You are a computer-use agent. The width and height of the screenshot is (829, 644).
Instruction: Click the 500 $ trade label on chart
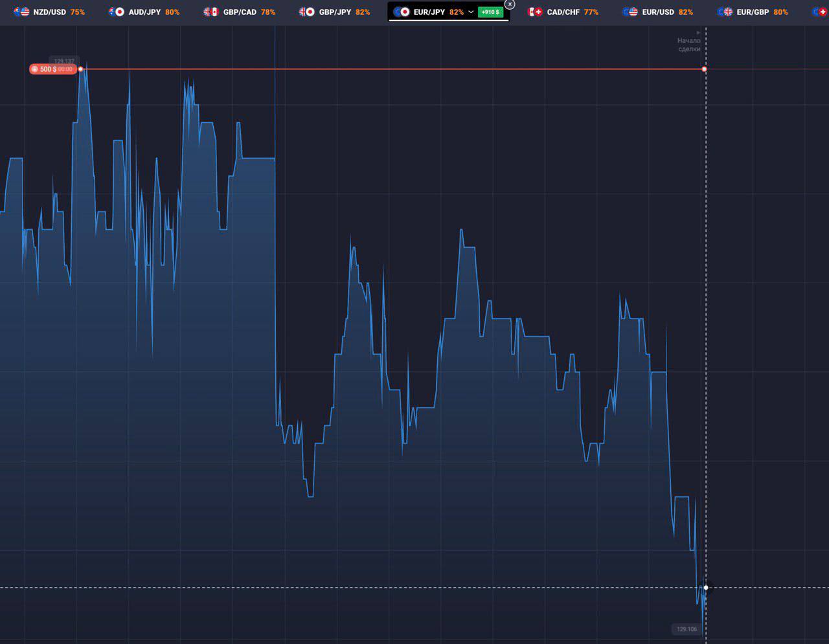(x=53, y=69)
